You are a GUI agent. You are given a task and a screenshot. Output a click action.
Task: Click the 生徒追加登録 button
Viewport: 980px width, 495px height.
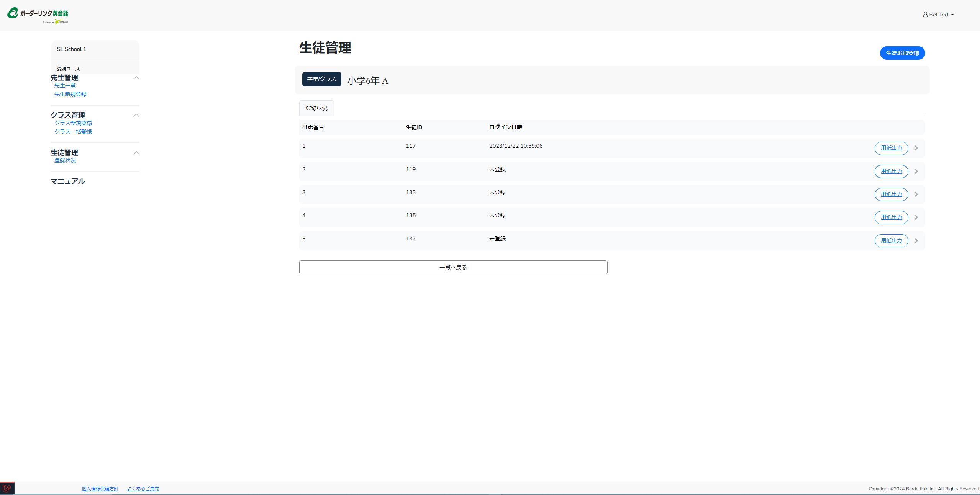[x=902, y=53]
